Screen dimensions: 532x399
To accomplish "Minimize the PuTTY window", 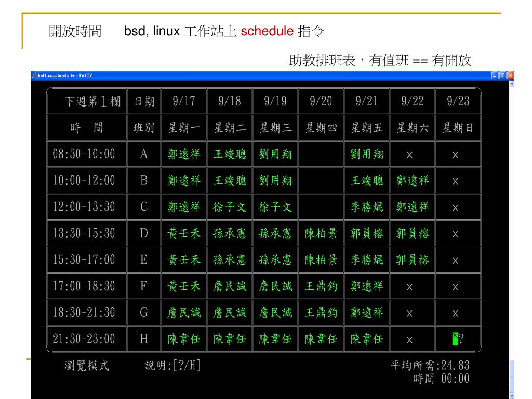I will coord(495,75).
